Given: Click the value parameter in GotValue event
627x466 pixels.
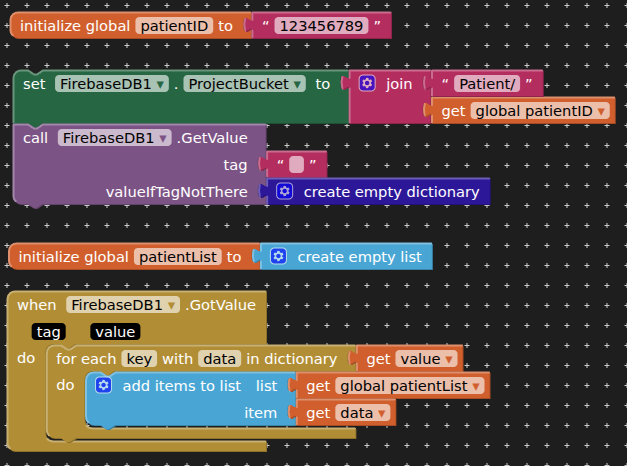Looking at the screenshot, I should point(115,332).
